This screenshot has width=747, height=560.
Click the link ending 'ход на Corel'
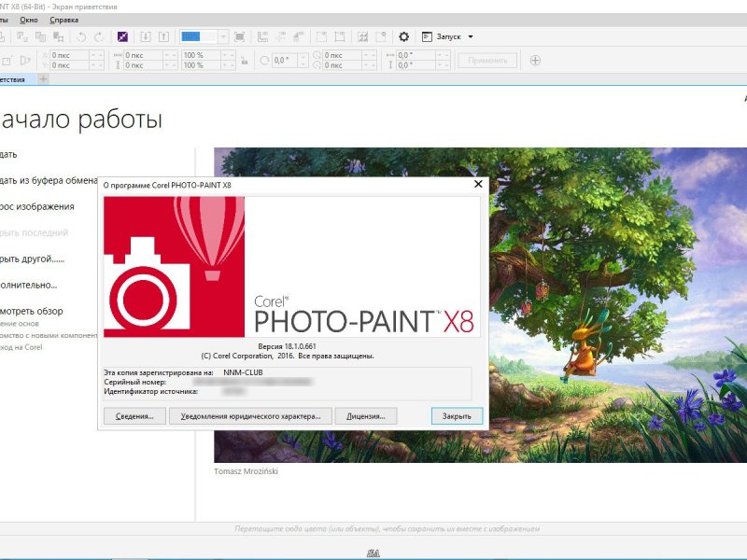click(21, 347)
